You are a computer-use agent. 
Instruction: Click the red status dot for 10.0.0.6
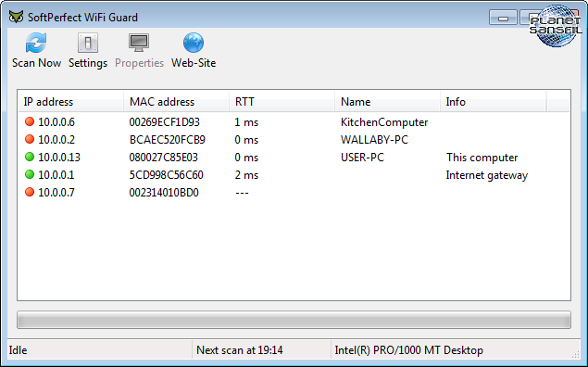click(x=30, y=121)
